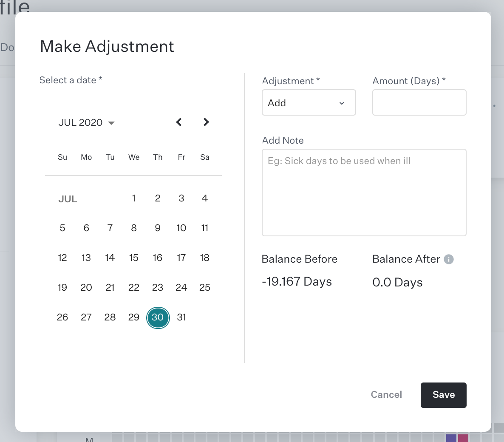Go to previous month in calendar
Screen dimensions: 504x442
pos(179,122)
